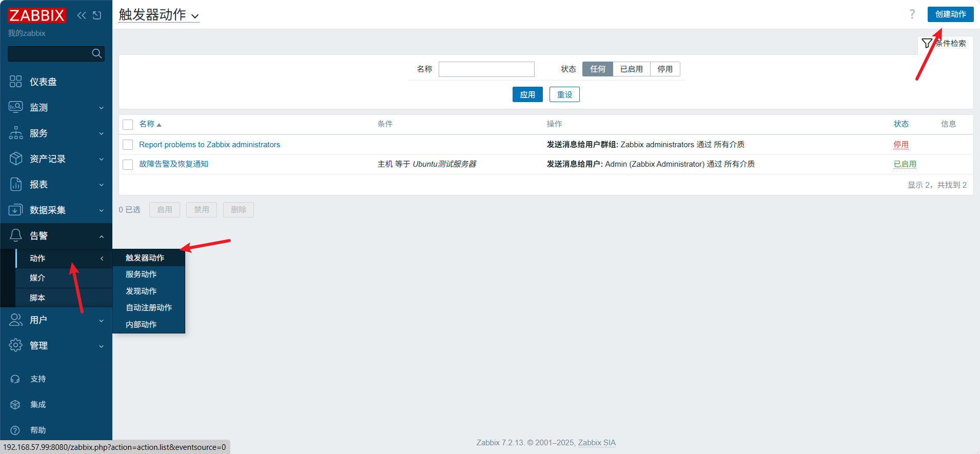The width and height of the screenshot is (980, 454).
Task: Click the 名称 filter text field
Action: [486, 69]
